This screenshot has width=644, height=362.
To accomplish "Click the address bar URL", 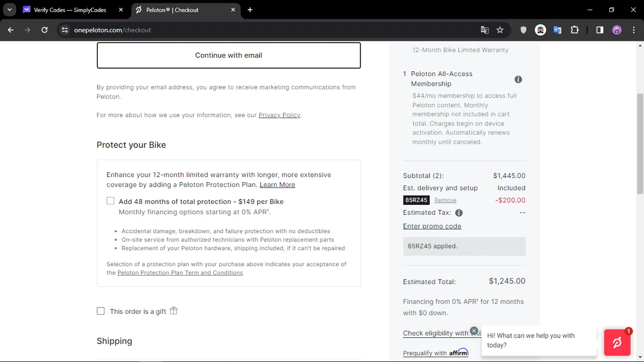I will click(112, 30).
